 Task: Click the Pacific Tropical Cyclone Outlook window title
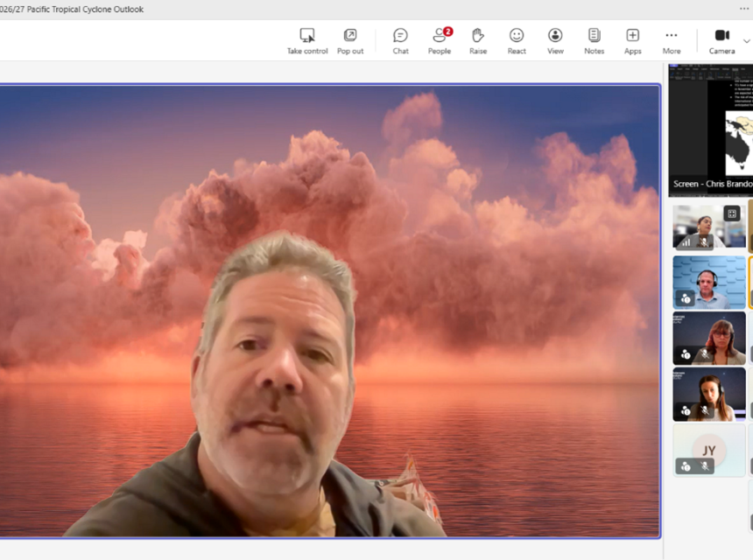72,9
